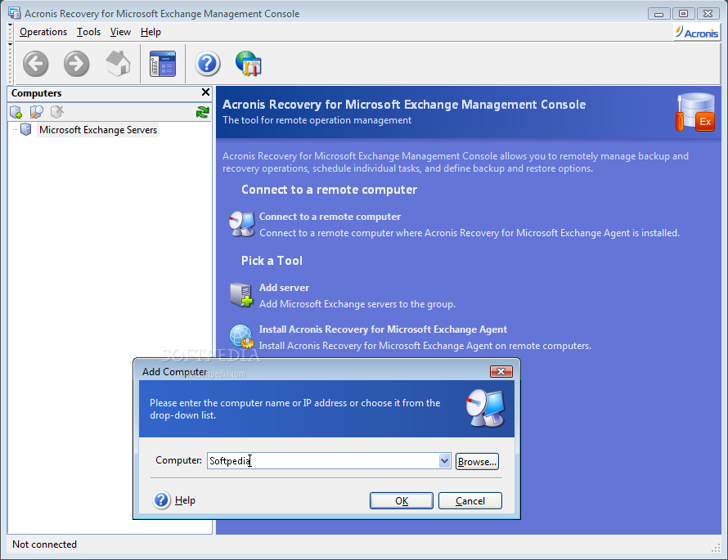Screen dimensions: 728x560
Task: Toggle the Computers pane toolbar icon
Action: 163,64
